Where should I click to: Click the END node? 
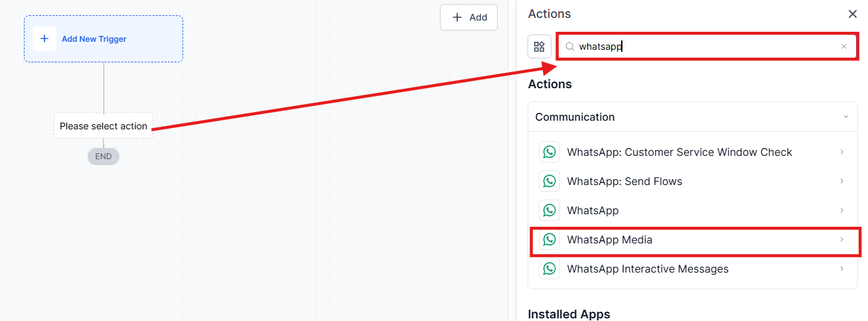(x=104, y=157)
